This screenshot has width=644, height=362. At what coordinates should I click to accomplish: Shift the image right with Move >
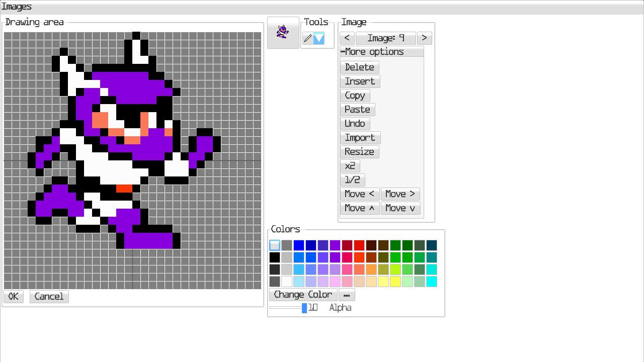click(x=400, y=194)
